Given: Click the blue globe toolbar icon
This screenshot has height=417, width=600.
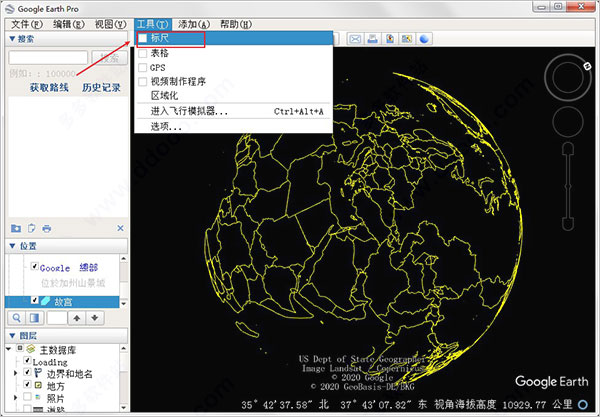Looking at the screenshot, I should pyautogui.click(x=424, y=39).
